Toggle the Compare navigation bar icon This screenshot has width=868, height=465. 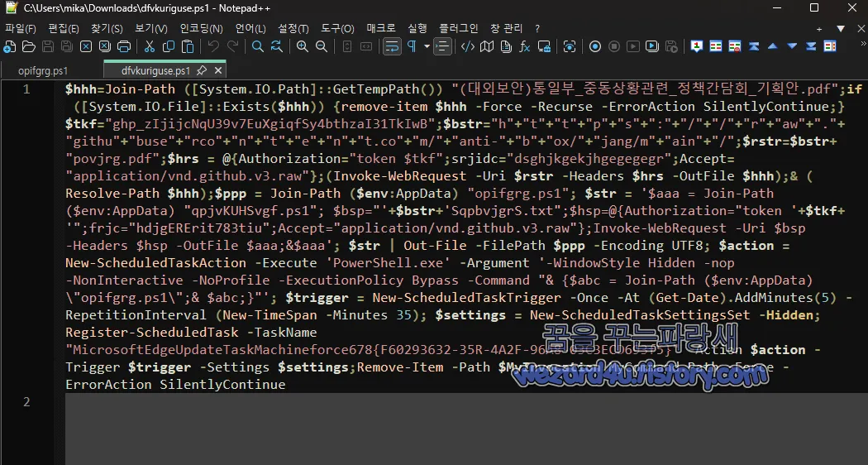tap(830, 46)
